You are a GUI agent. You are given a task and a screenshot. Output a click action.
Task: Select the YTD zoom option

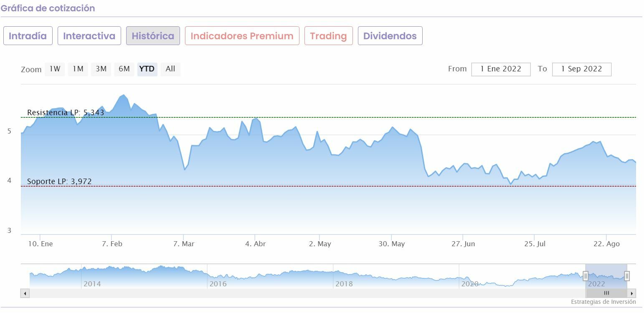[x=147, y=69]
